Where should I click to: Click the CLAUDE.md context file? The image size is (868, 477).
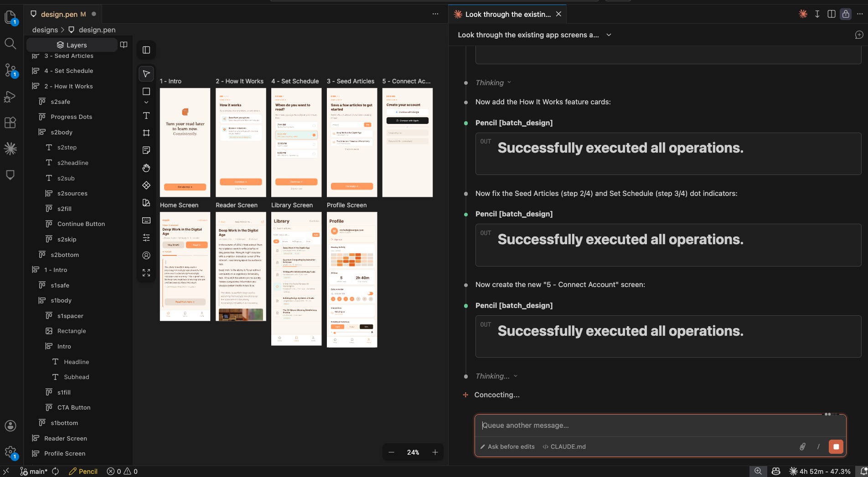coord(564,447)
